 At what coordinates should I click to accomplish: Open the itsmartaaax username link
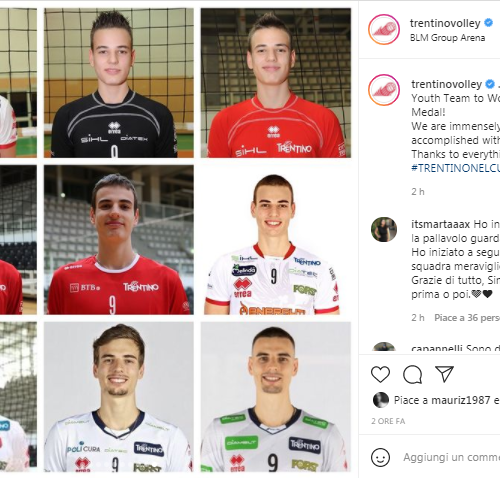441,224
